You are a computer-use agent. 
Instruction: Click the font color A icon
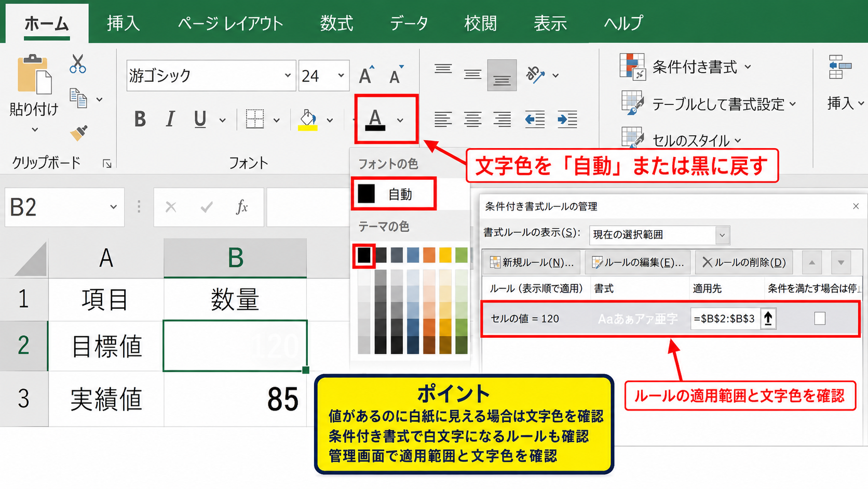pyautogui.click(x=375, y=120)
